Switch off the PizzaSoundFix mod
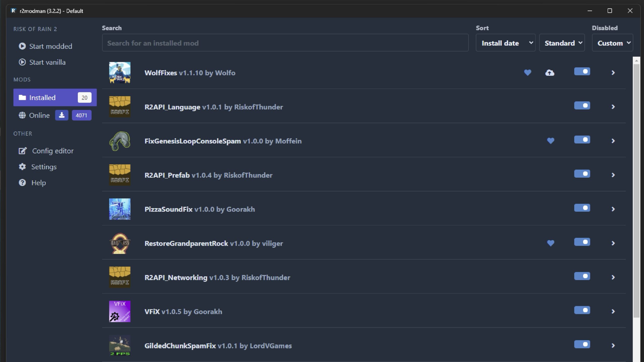The width and height of the screenshot is (644, 362). (582, 208)
